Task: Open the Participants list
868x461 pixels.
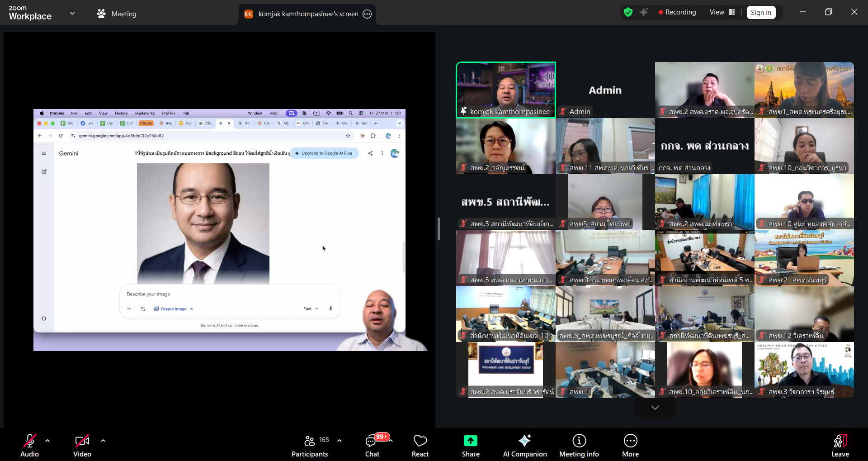Action: [310, 446]
